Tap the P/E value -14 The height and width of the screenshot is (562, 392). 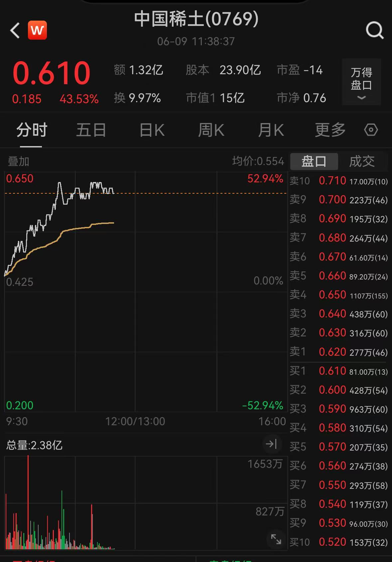point(313,70)
